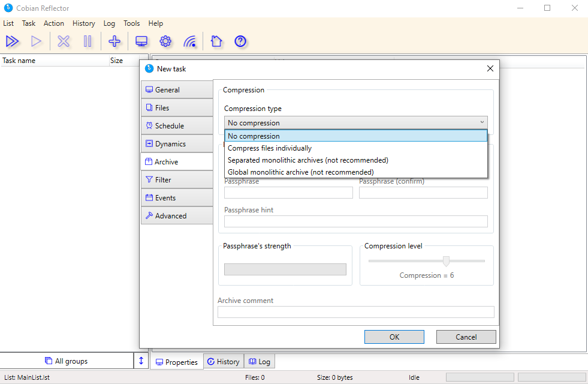
Task: Switch to the Files tab in New task
Action: 177,108
